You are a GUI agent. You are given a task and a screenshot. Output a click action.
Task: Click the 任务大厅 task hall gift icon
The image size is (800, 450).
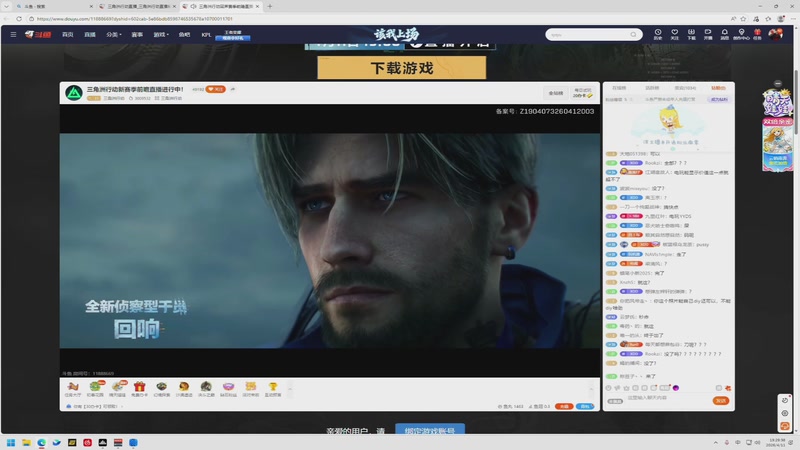tap(73, 389)
